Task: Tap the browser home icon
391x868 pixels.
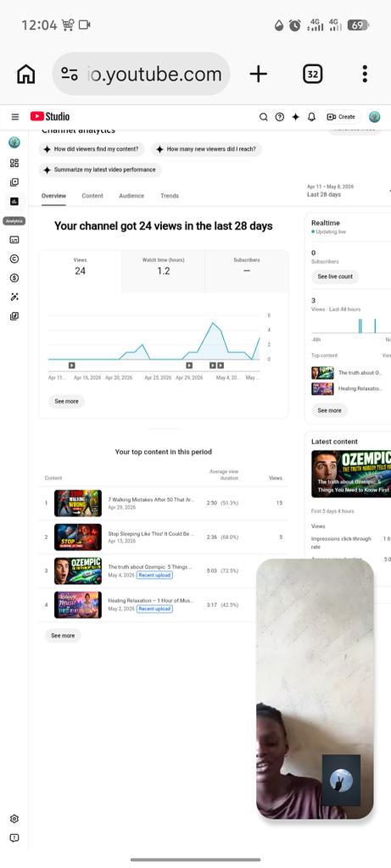Action: (x=26, y=75)
